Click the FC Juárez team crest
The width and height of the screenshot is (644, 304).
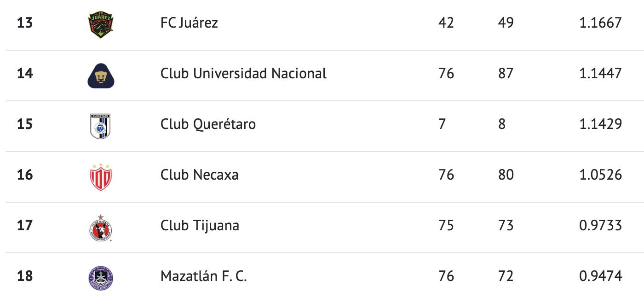101,23
